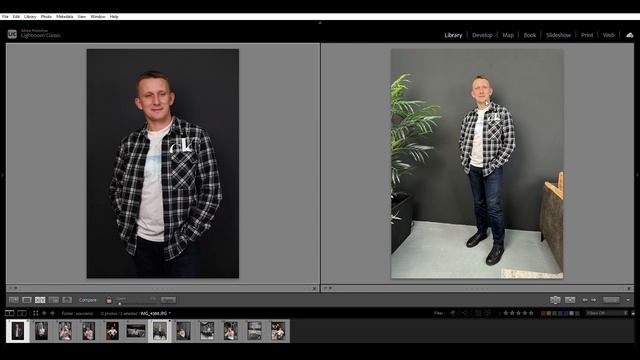Toggle the filter lock switch
Screen dimensions: 640x360
(x=633, y=313)
